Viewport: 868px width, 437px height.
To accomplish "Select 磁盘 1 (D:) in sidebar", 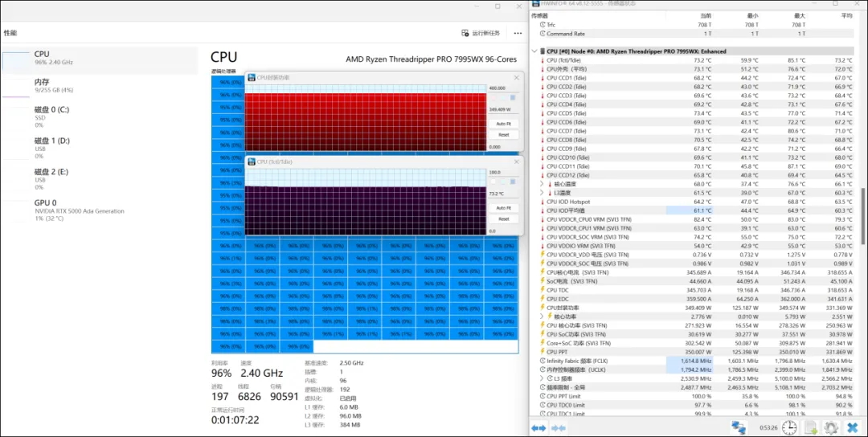I will [100, 148].
